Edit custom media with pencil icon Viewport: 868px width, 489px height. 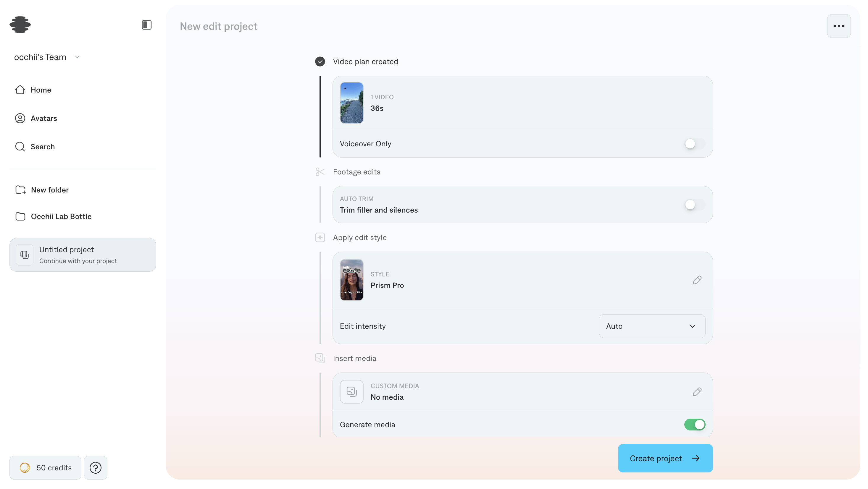coord(697,392)
